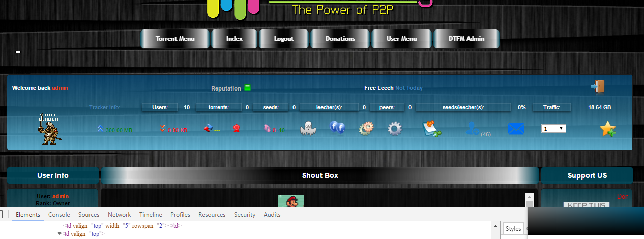The height and width of the screenshot is (239, 644).
Task: Click the gold star with plus icon
Action: (x=607, y=129)
